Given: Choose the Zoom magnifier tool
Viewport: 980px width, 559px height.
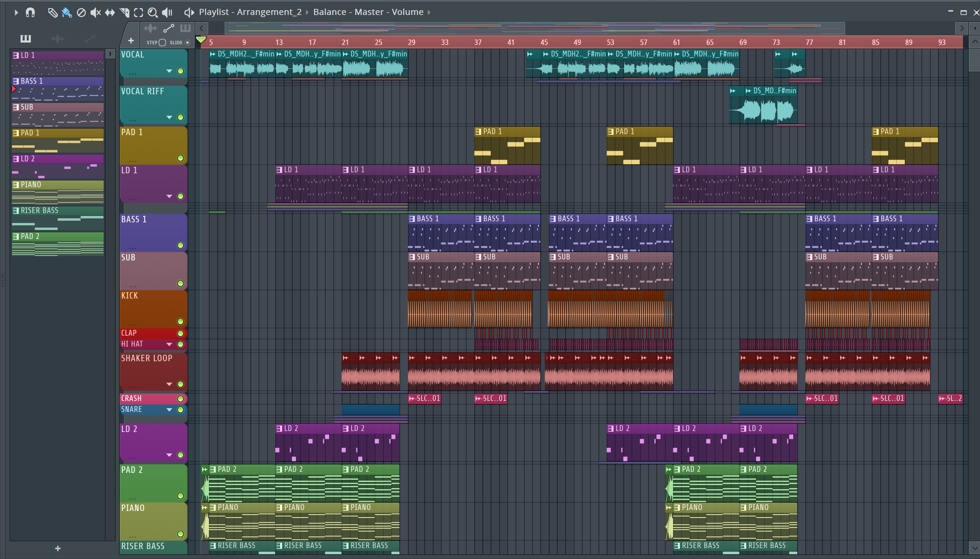Looking at the screenshot, I should pos(153,12).
